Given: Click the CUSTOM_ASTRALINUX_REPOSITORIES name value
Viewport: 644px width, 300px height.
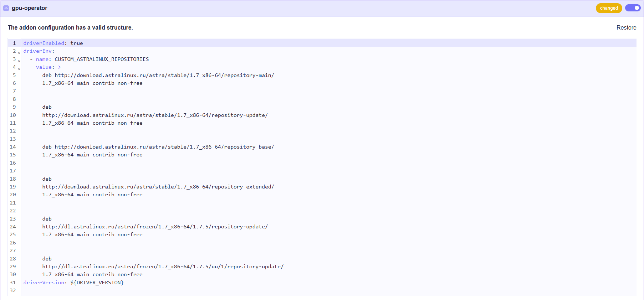Looking at the screenshot, I should tap(102, 59).
